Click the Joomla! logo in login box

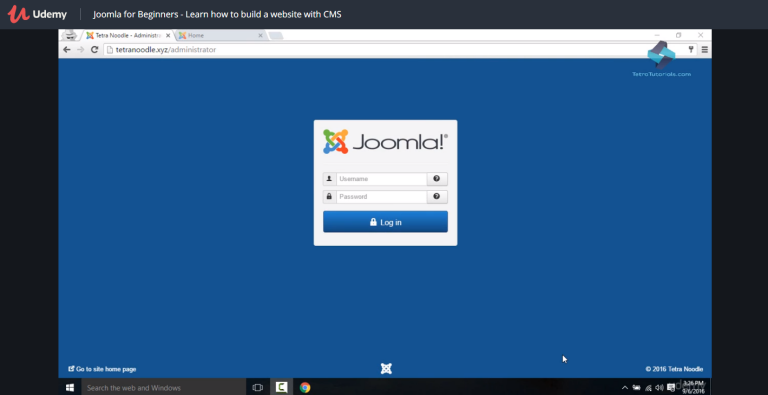pyautogui.click(x=385, y=142)
